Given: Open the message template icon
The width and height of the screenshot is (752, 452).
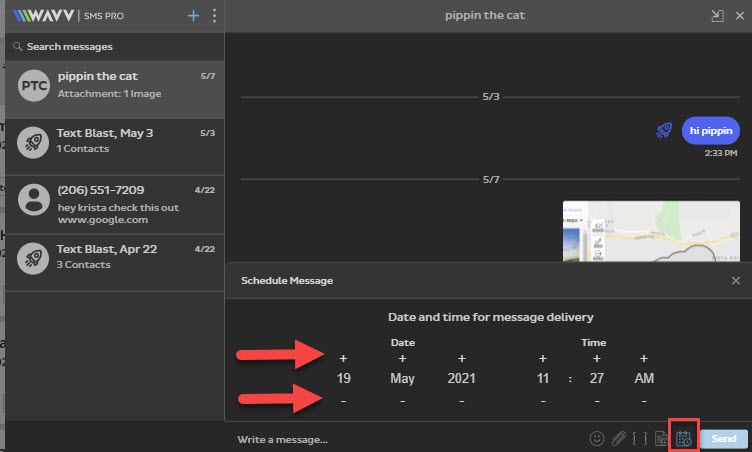Looking at the screenshot, I should [x=661, y=438].
